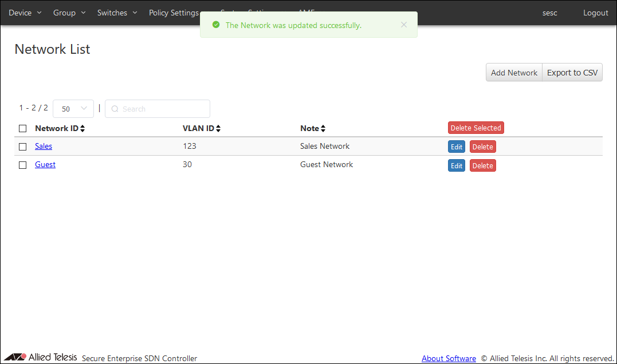Click the Add Network button

click(x=514, y=72)
